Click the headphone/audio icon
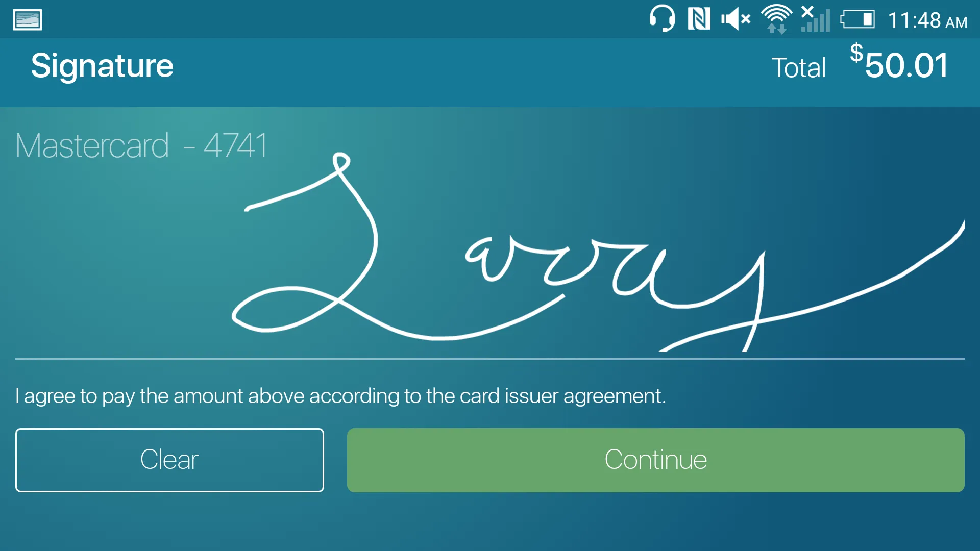Screen dimensions: 980x551 [651, 19]
